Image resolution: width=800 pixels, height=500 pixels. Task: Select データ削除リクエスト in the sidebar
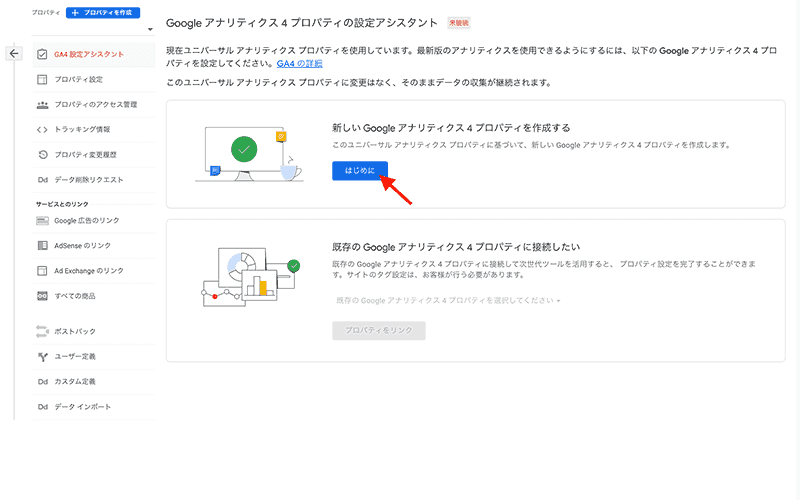pos(94,180)
